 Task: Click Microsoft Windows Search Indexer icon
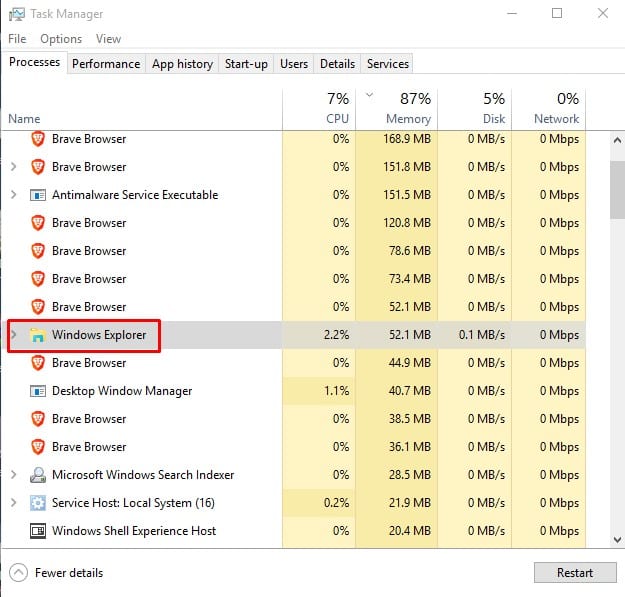(38, 475)
